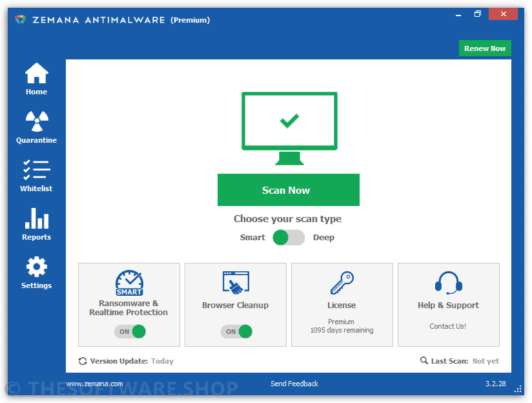Click the 'Today' version update value
The height and width of the screenshot is (403, 532).
coord(162,361)
